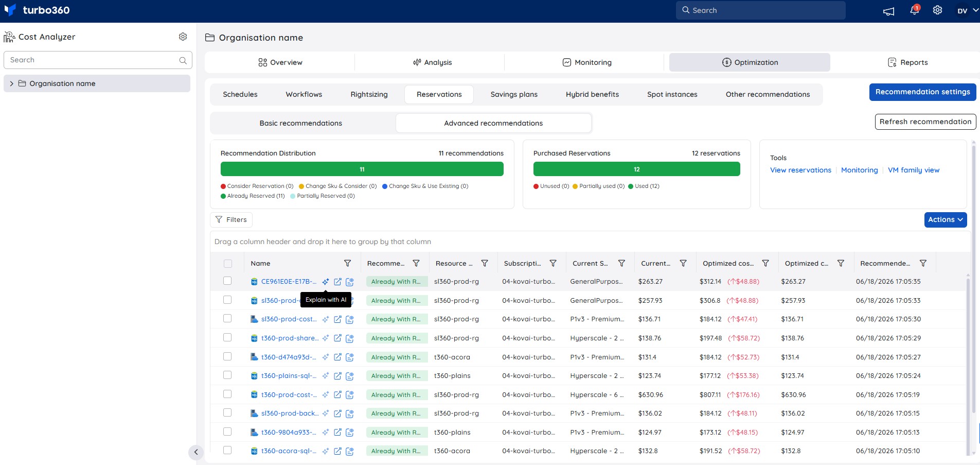Screen dimensions: 980x465
Task: Click Recommendation settings button
Action: tap(922, 92)
